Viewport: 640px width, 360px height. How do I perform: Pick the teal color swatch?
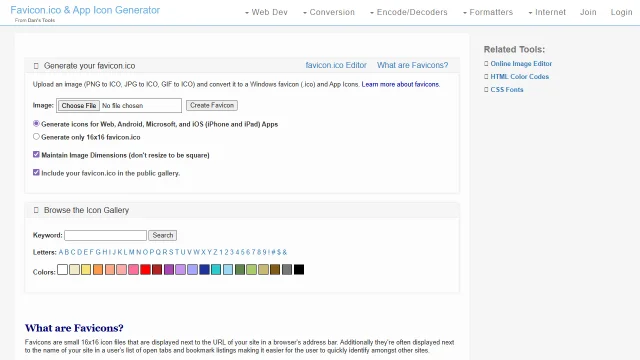pos(216,269)
